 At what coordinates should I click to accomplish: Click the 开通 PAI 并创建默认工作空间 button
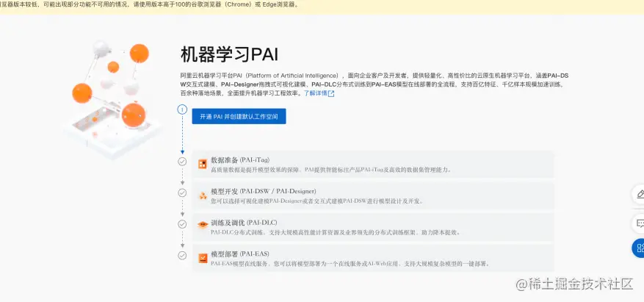(239, 116)
